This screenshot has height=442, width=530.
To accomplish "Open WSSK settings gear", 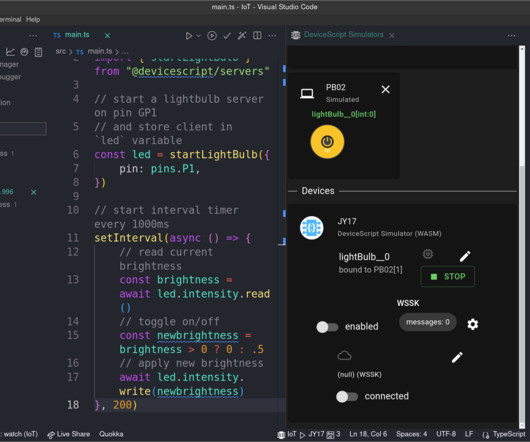I will (x=473, y=324).
